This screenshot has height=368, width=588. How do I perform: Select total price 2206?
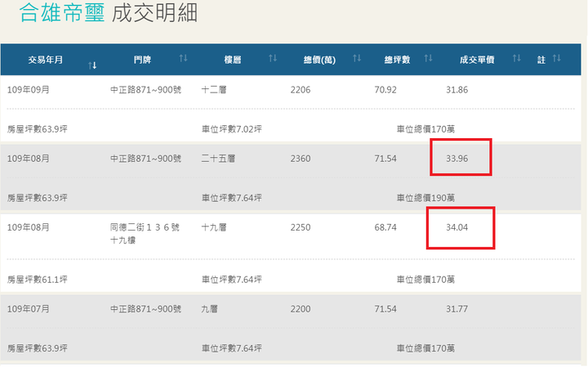point(301,90)
